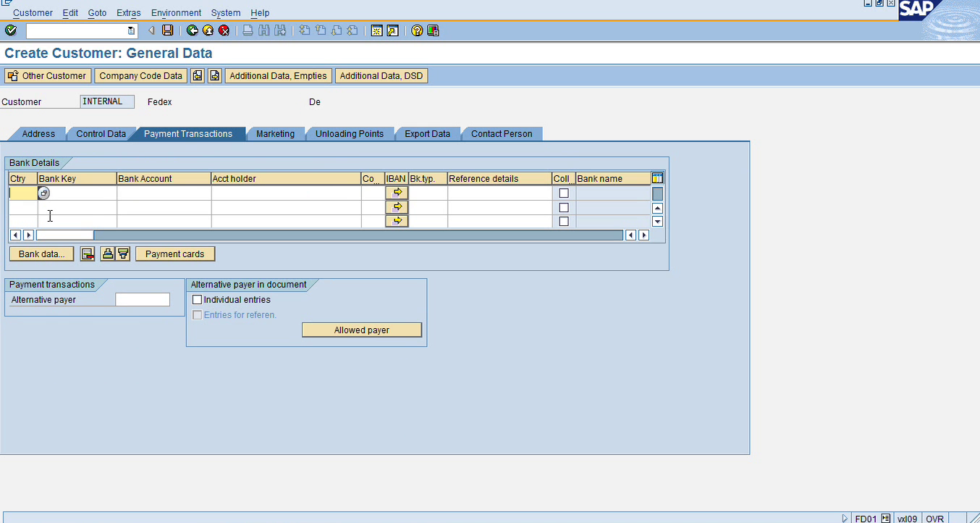
Task: Click the Previous tab page icon beside Company Code Data
Action: point(197,75)
